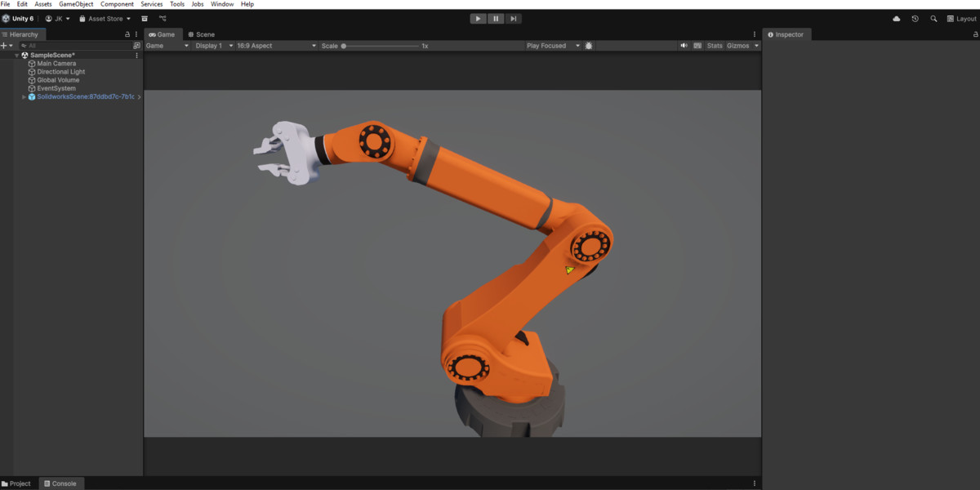This screenshot has width=980, height=490.
Task: Click the lock icon on the Hierarchy panel
Action: coord(127,34)
